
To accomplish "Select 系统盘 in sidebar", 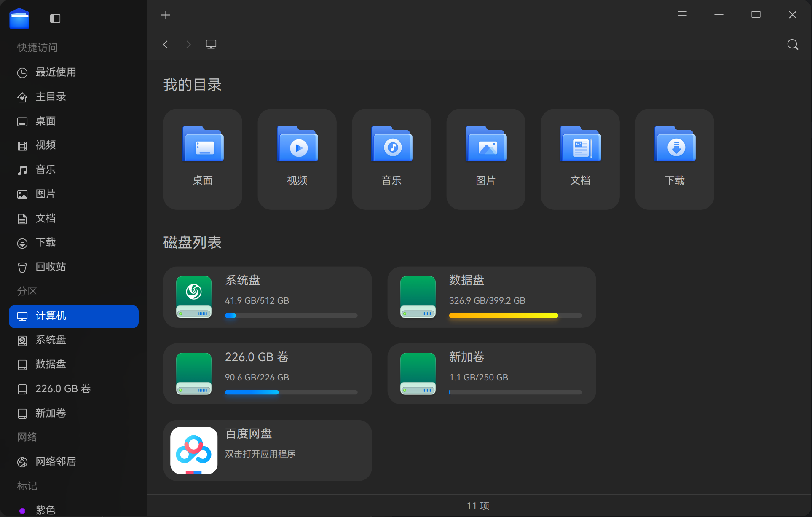I will [74, 340].
